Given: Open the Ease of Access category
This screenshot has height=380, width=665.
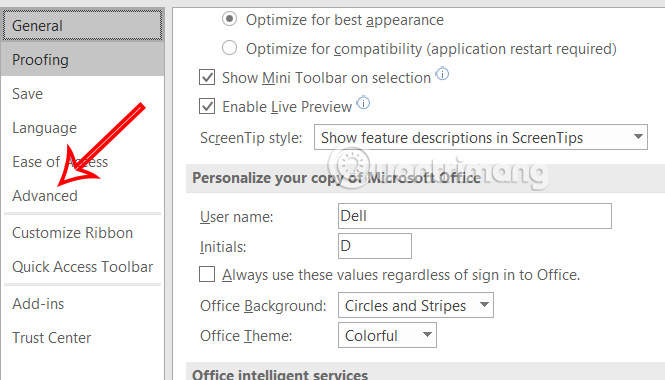Looking at the screenshot, I should [82, 162].
